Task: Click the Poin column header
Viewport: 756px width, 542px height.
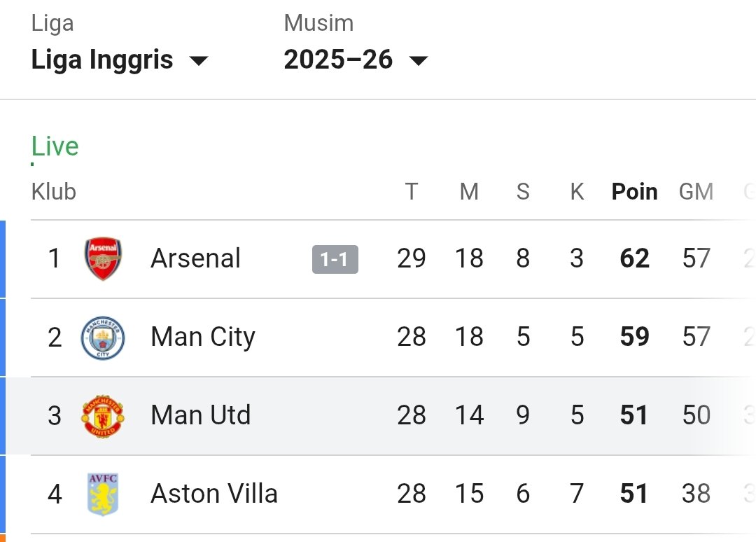Action: coord(634,192)
